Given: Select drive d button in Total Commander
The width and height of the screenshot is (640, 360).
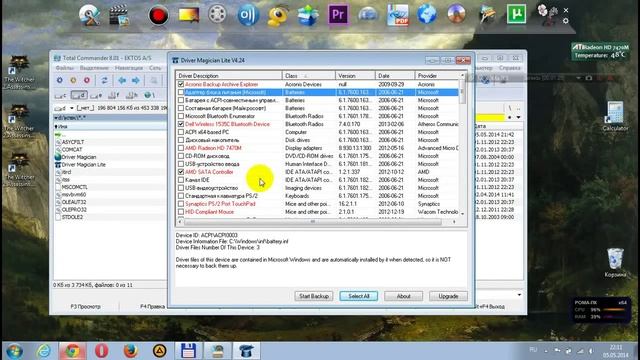Looking at the screenshot, I should click(x=79, y=96).
